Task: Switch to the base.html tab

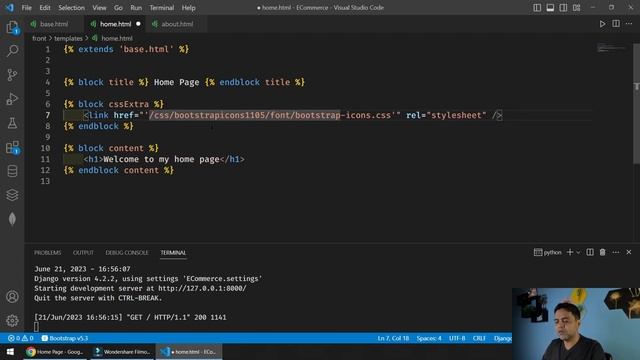Action: click(54, 24)
